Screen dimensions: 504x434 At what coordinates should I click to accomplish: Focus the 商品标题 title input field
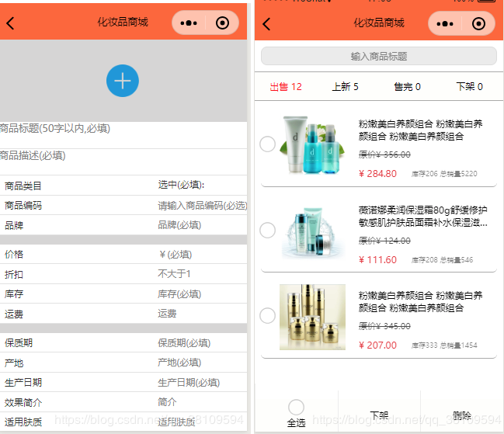coord(123,135)
